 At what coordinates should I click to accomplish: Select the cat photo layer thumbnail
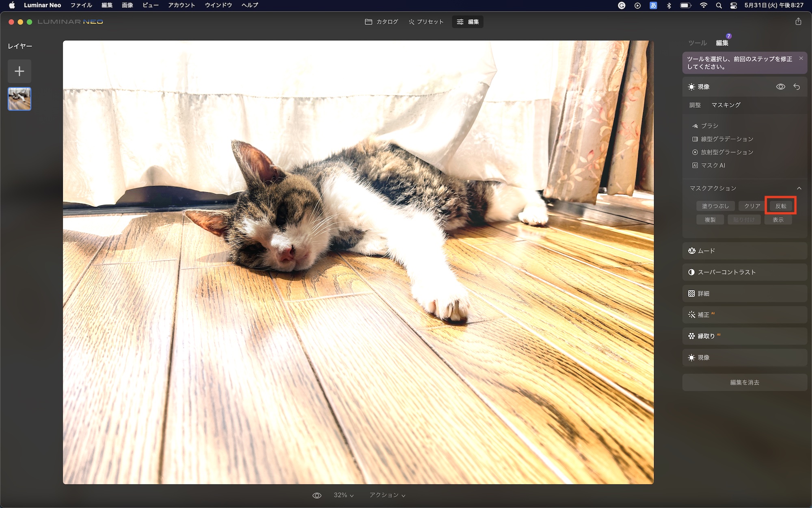point(19,99)
